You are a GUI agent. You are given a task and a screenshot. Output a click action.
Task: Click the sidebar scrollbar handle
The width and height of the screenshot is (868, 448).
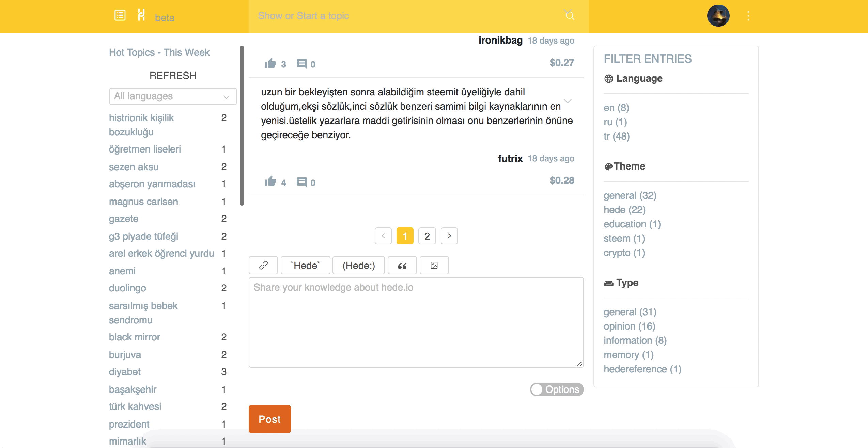242,126
